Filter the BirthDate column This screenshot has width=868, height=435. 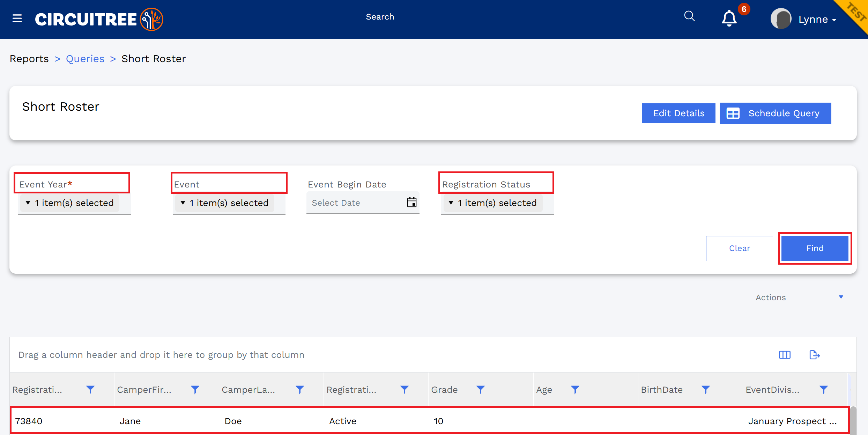tap(706, 390)
